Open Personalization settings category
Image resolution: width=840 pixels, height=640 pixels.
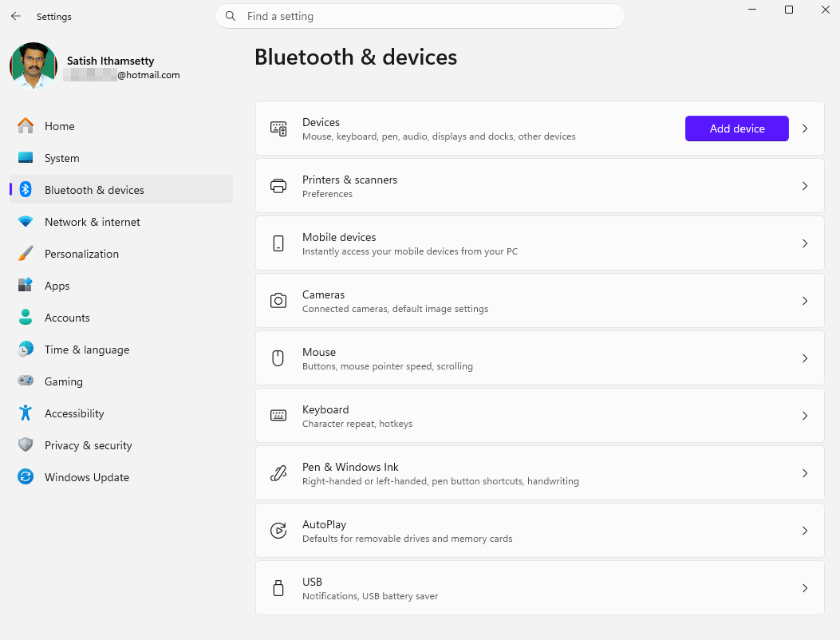(121, 254)
